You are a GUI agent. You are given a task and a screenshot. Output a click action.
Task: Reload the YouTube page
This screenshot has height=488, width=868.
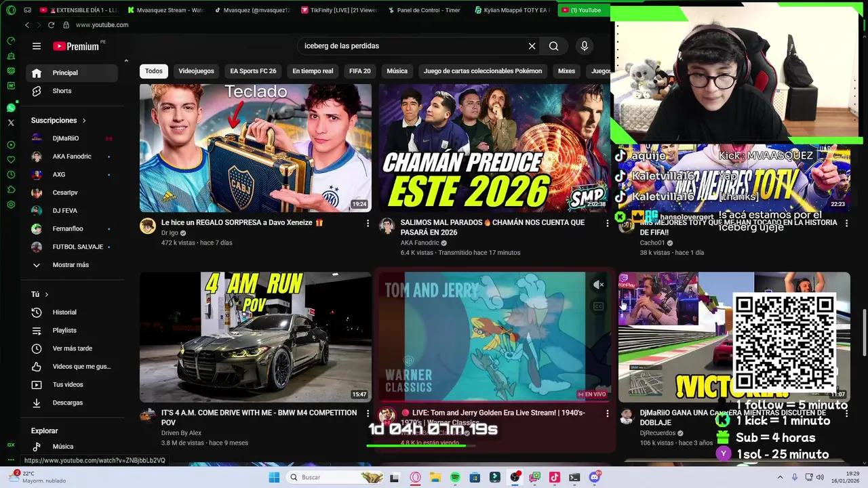(51, 25)
